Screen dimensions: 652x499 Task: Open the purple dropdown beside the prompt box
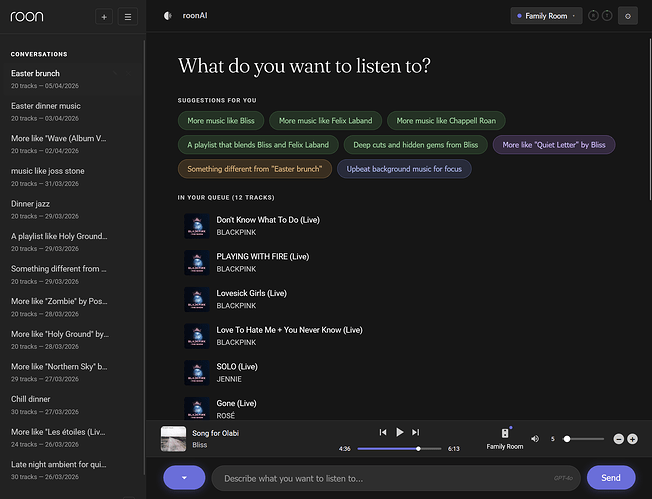[184, 477]
